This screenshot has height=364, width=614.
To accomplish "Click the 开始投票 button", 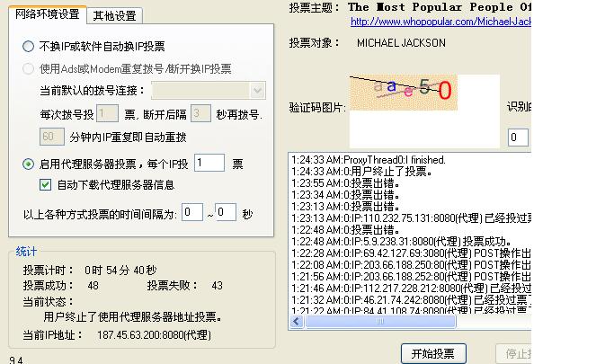I will (x=433, y=354).
